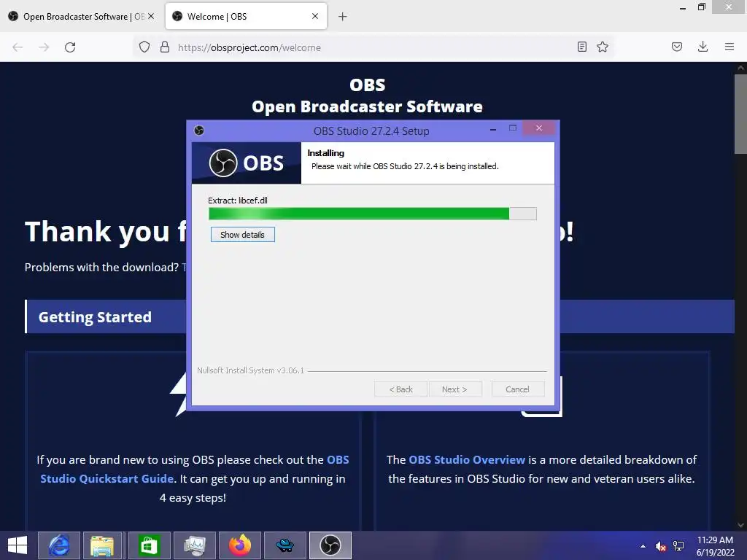Image resolution: width=747 pixels, height=560 pixels.
Task: Reload the current page
Action: coord(70,47)
